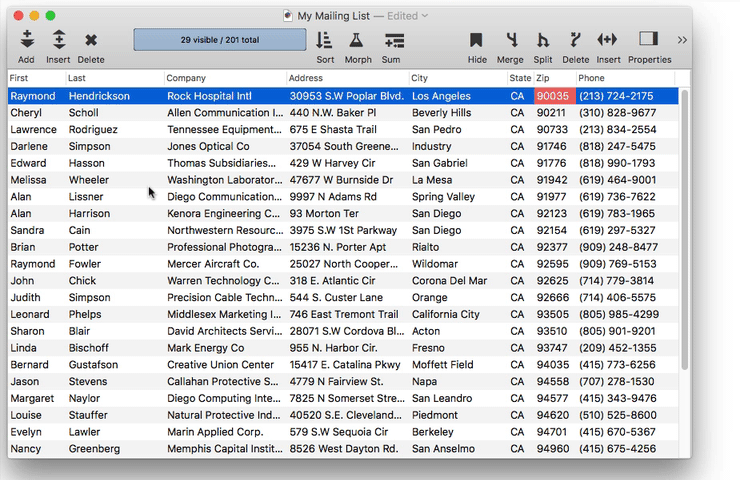Click the Delete field icon beside Split
Screen dimensions: 740x480
[575, 40]
